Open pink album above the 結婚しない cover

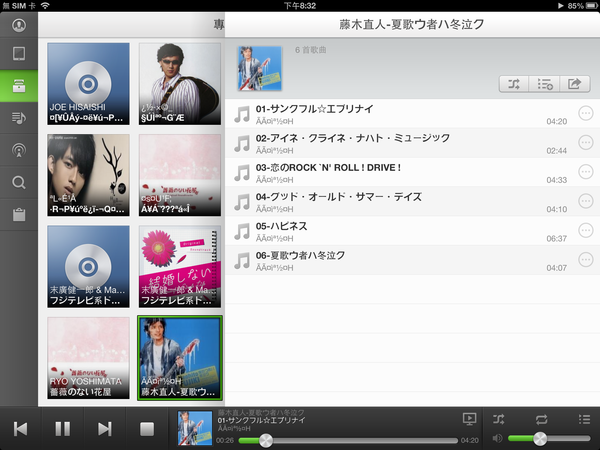click(x=180, y=175)
